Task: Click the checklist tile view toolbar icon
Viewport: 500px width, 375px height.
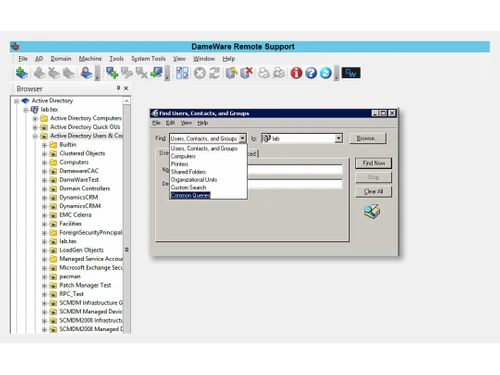Action: 182,73
